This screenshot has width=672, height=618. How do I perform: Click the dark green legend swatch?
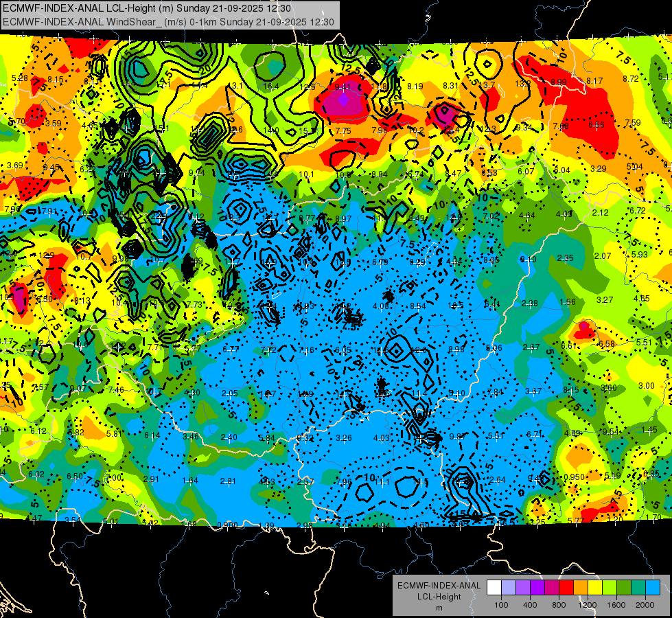pyautogui.click(x=624, y=587)
